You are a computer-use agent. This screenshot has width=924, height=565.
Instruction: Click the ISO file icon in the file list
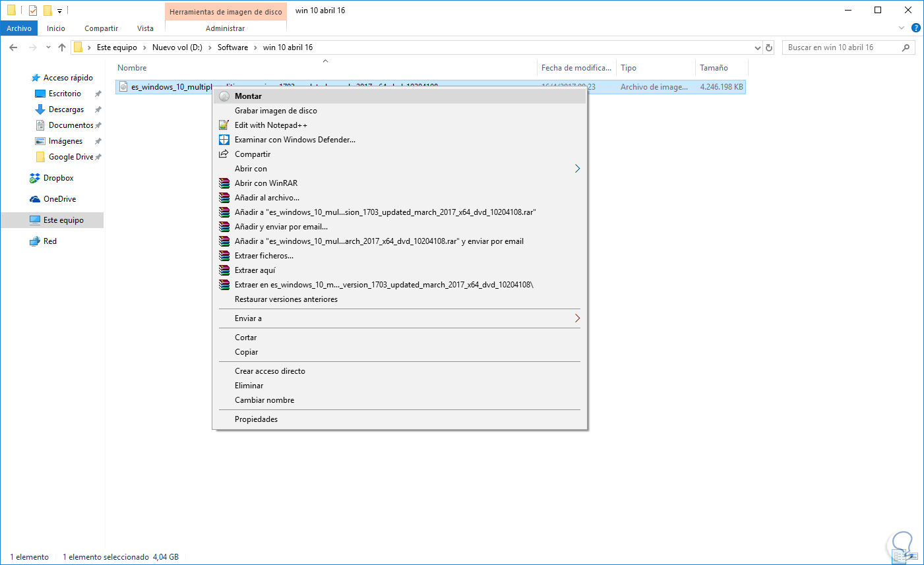coord(123,87)
